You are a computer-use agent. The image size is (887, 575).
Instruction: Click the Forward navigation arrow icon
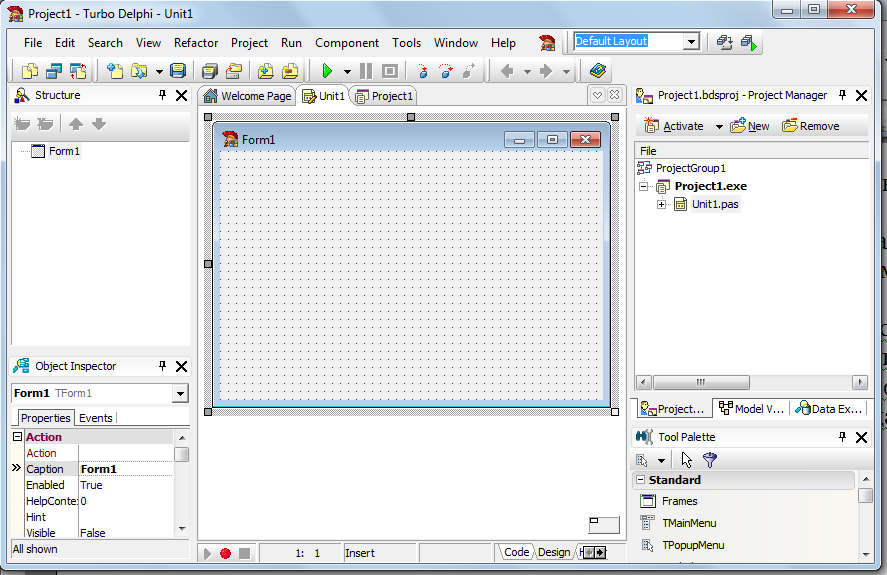(546, 71)
